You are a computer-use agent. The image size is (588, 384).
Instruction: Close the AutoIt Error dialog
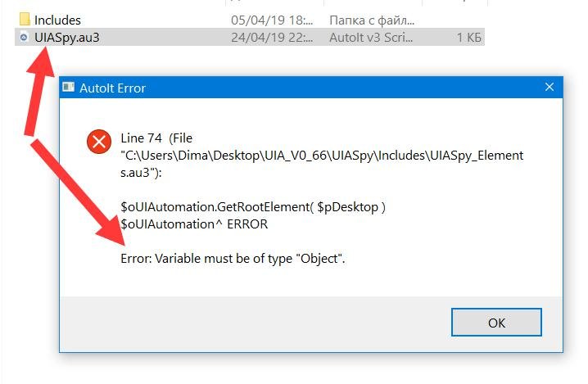point(550,88)
